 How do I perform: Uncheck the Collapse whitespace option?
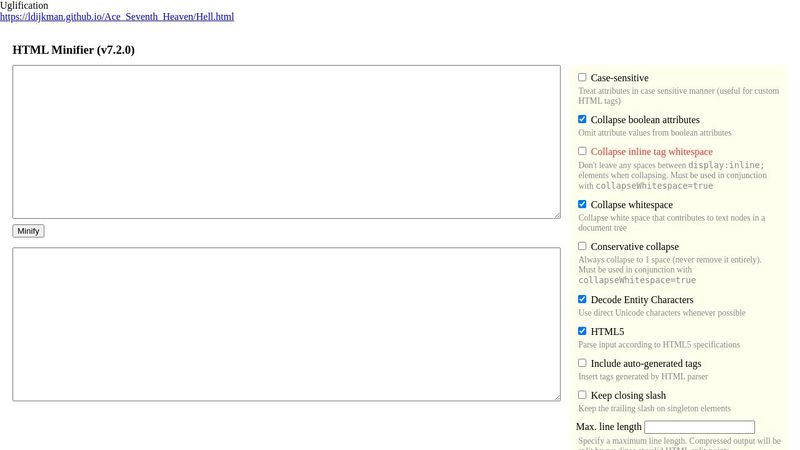582,204
